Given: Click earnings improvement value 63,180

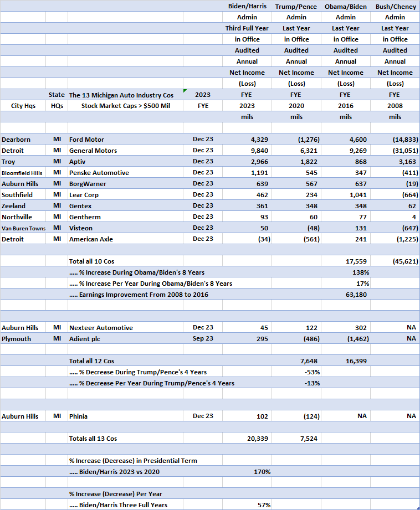Looking at the screenshot, I should (346, 294).
